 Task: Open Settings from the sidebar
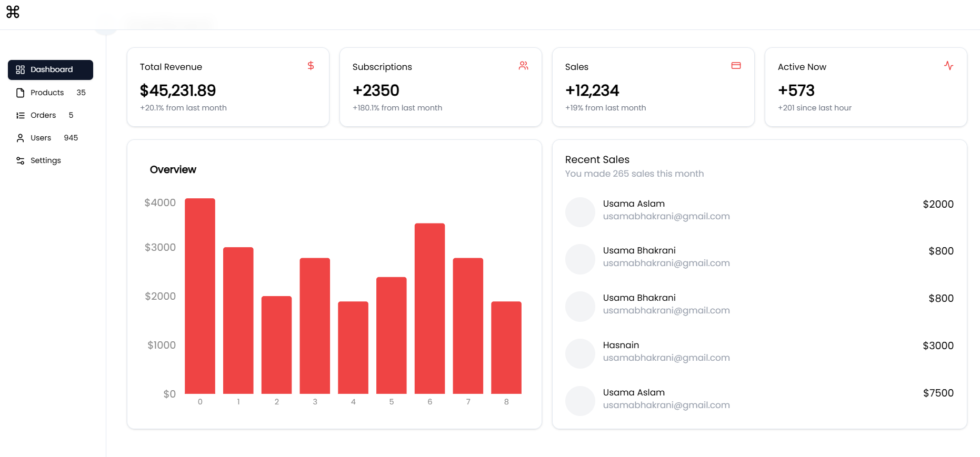(51, 160)
